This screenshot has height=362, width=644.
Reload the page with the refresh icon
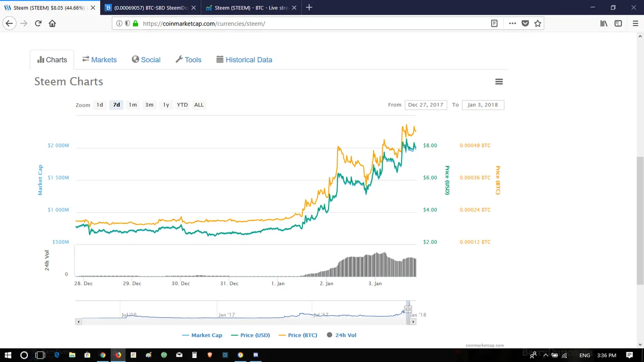[x=38, y=23]
